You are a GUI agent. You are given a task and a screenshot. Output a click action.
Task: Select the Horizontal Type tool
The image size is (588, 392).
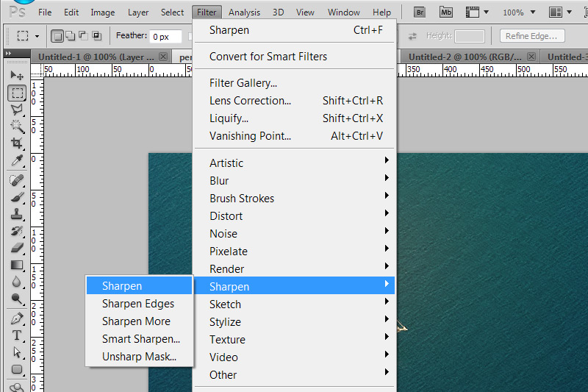[17, 335]
